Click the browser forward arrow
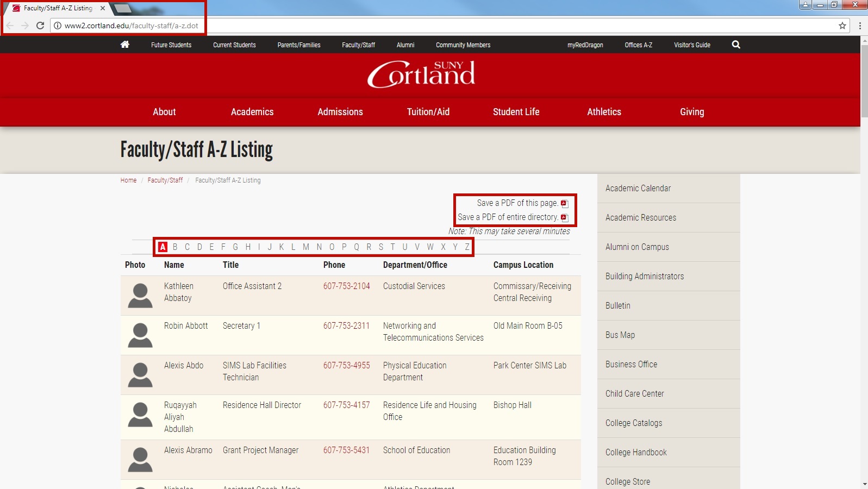Viewport: 868px width, 489px height. pos(25,26)
